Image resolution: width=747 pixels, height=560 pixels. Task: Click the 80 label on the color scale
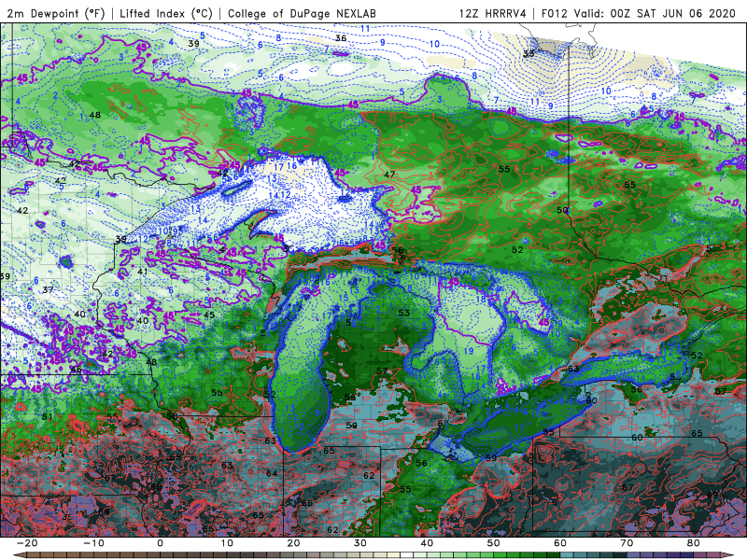694,543
